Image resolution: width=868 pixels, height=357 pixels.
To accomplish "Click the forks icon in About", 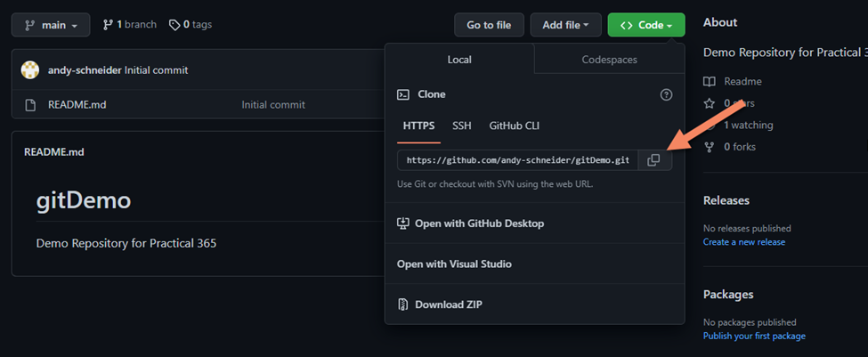I will click(710, 147).
